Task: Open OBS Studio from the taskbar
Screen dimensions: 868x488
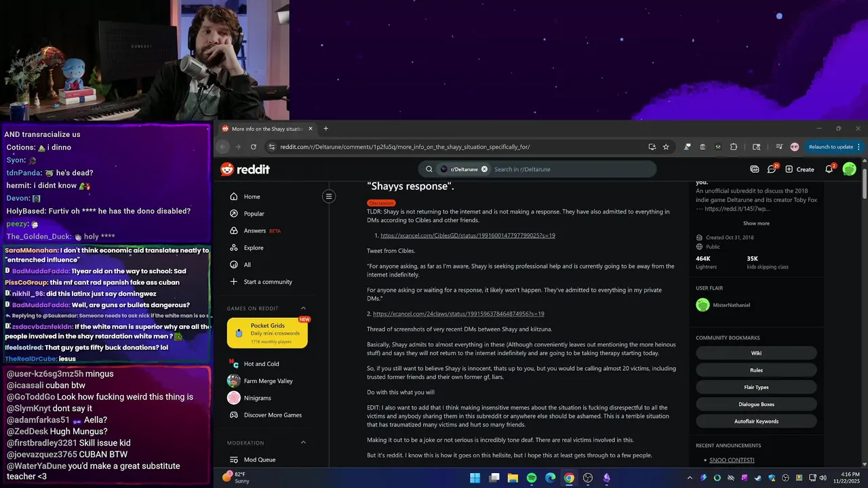Action: click(588, 478)
